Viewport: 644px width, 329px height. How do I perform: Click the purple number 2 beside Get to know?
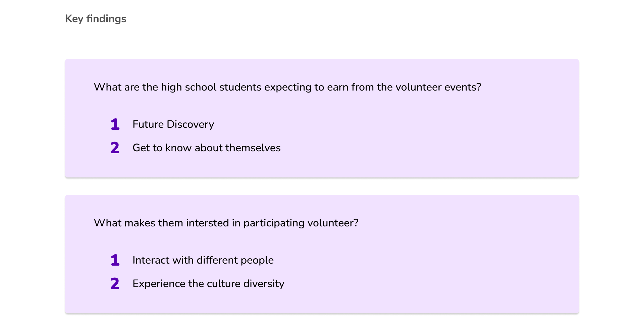tap(115, 148)
